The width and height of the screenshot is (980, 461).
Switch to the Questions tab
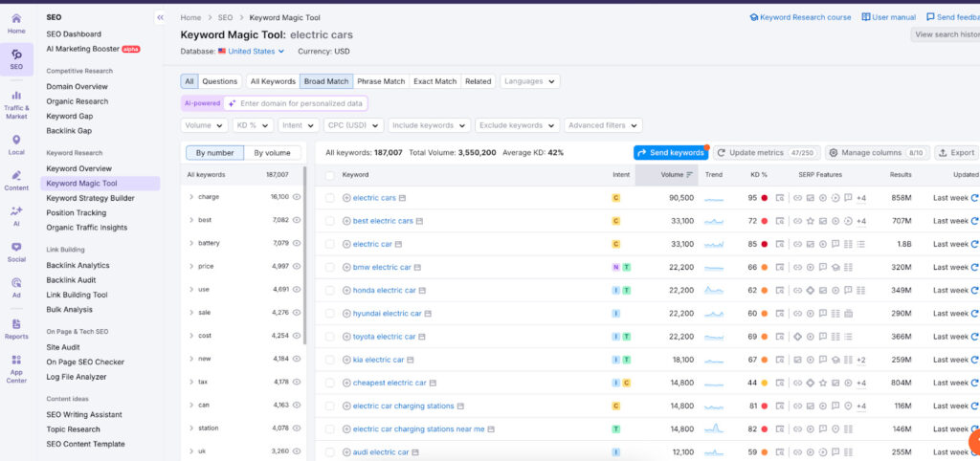220,81
